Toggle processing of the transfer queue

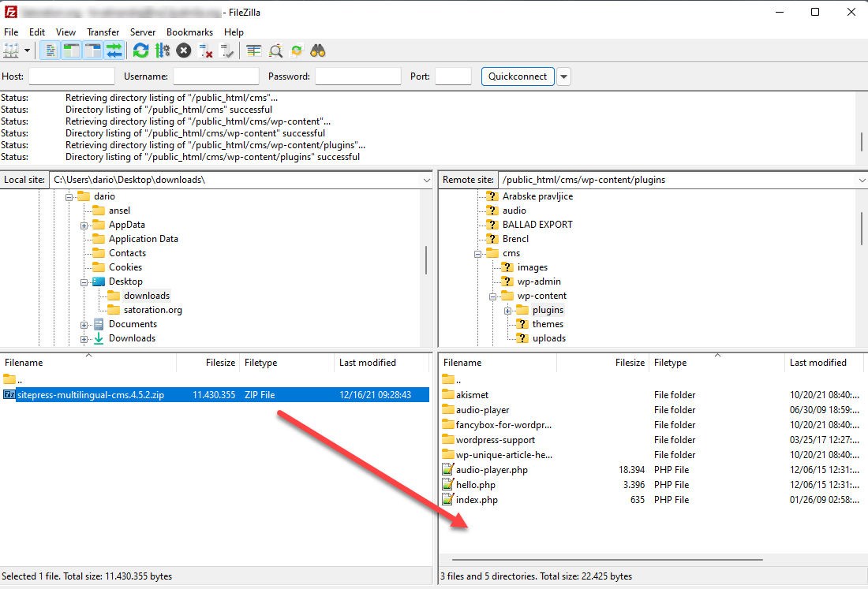click(163, 51)
